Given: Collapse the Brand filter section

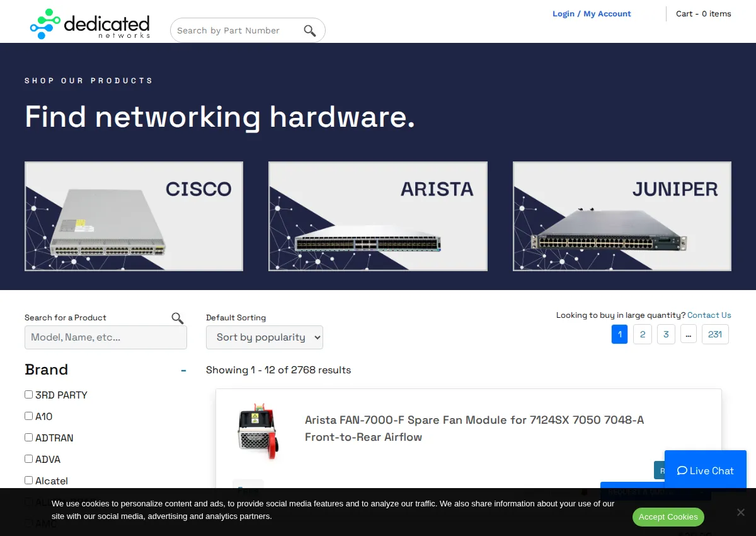Looking at the screenshot, I should 183,370.
